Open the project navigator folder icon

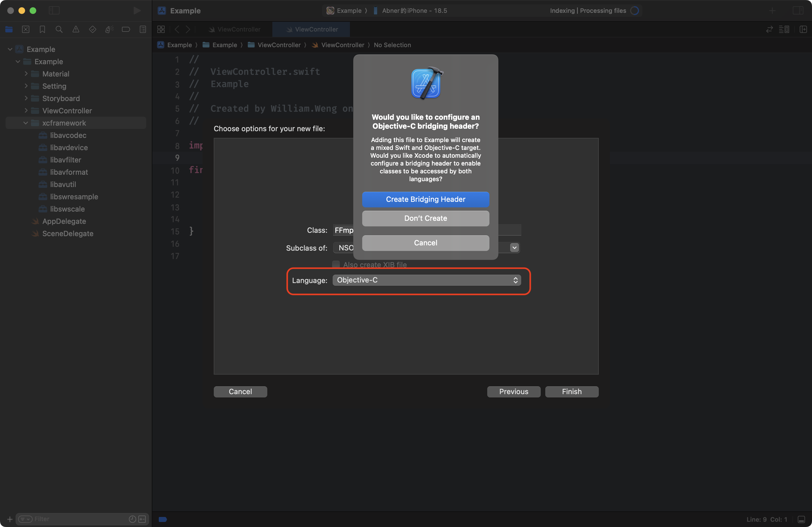(9, 29)
